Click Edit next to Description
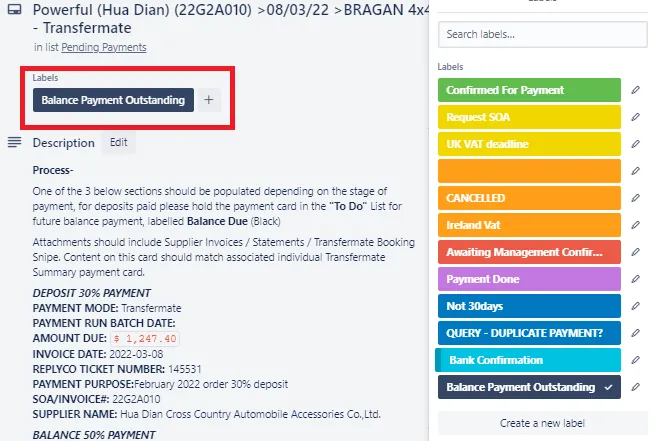This screenshot has width=657, height=441. pyautogui.click(x=119, y=143)
